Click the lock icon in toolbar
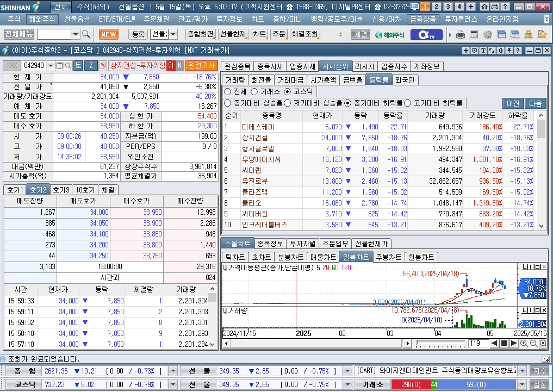553x392 pixels. tap(529, 35)
